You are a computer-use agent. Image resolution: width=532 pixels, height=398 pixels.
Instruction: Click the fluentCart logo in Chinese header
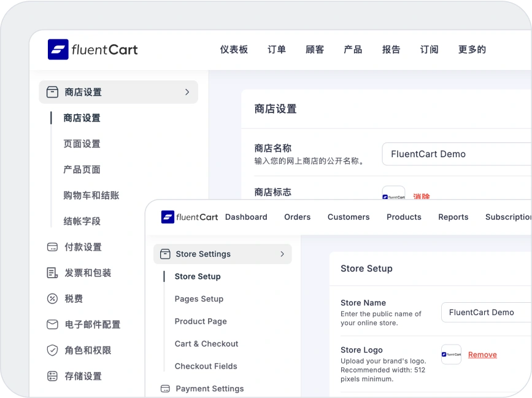tap(93, 49)
